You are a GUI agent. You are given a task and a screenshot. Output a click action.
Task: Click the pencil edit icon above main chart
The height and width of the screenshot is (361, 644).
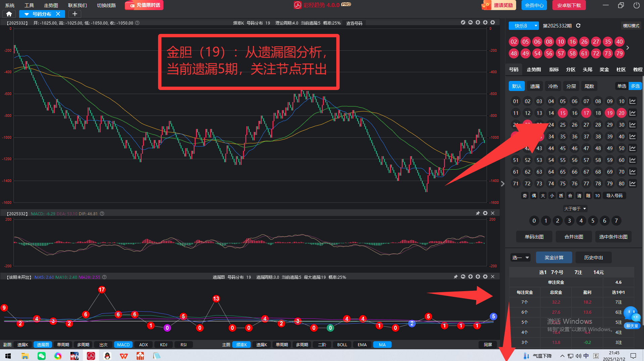tap(463, 22)
